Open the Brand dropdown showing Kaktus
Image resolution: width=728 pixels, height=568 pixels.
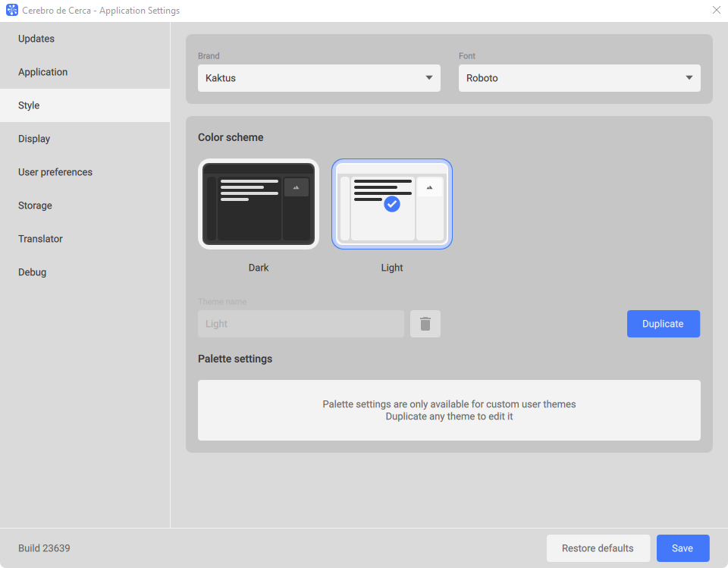(318, 77)
